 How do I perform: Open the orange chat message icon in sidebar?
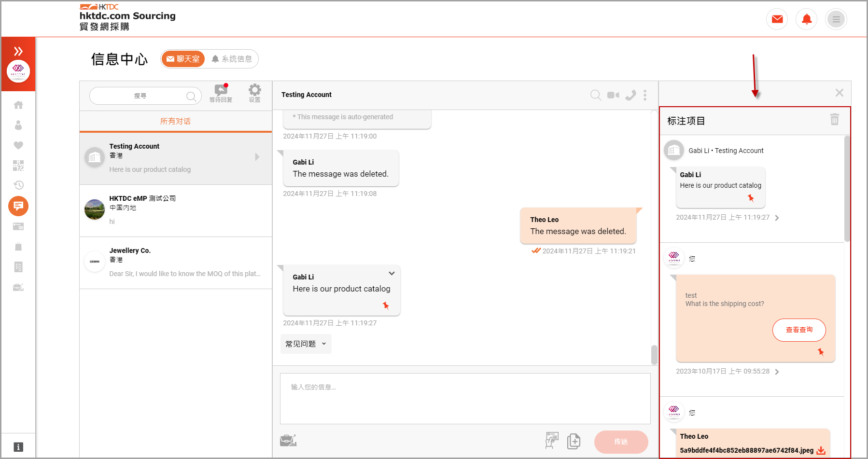[18, 206]
